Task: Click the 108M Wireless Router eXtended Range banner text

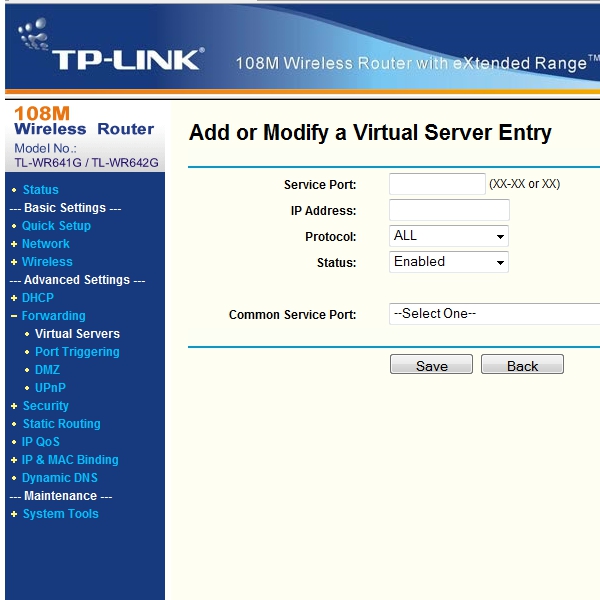Action: tap(417, 63)
